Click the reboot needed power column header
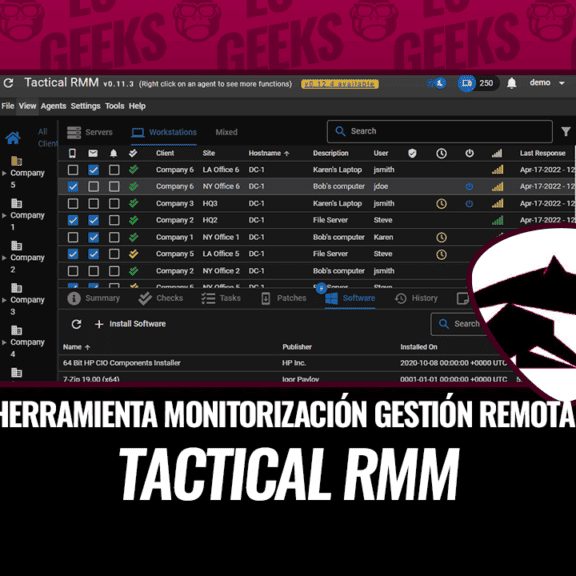The image size is (576, 576). point(469,153)
